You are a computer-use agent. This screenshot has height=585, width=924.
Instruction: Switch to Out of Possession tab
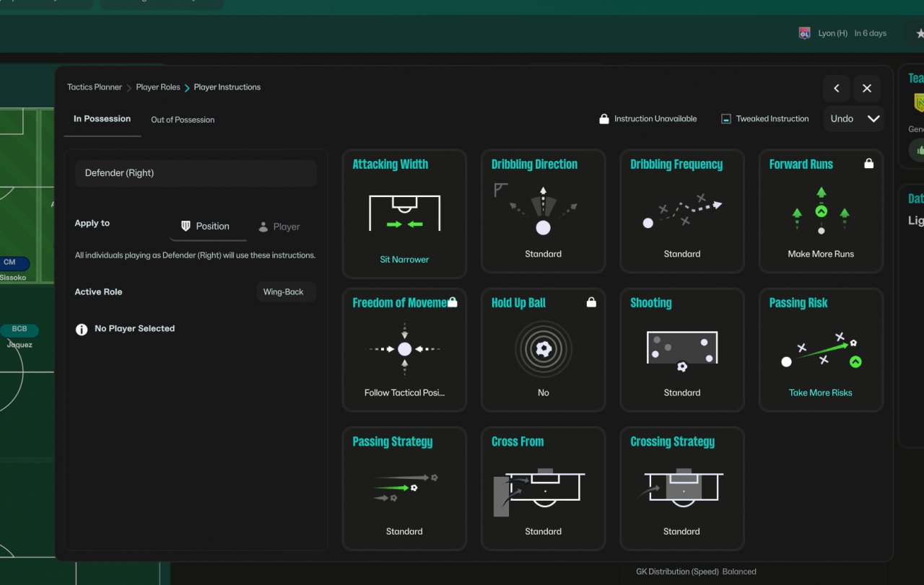coord(183,120)
